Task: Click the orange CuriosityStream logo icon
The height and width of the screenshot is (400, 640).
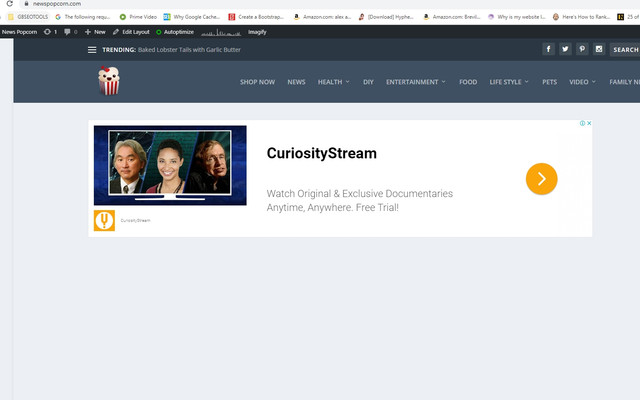Action: pos(104,220)
